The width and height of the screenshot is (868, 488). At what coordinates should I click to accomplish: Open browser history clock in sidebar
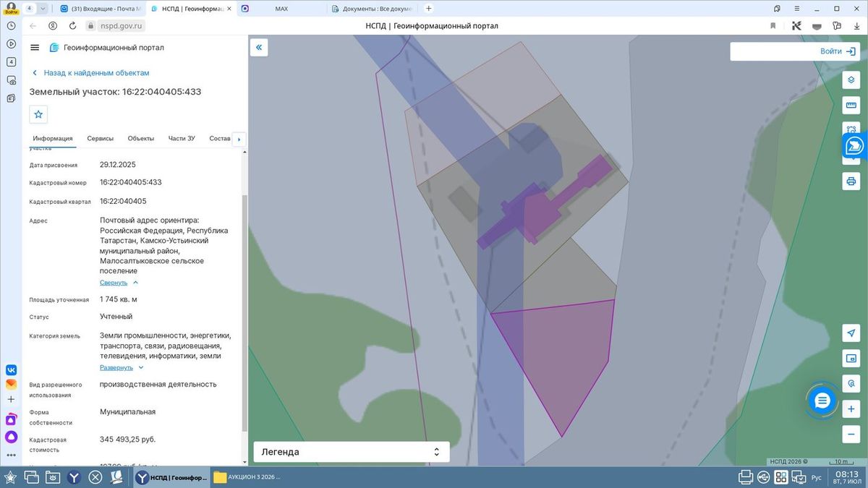point(11,25)
